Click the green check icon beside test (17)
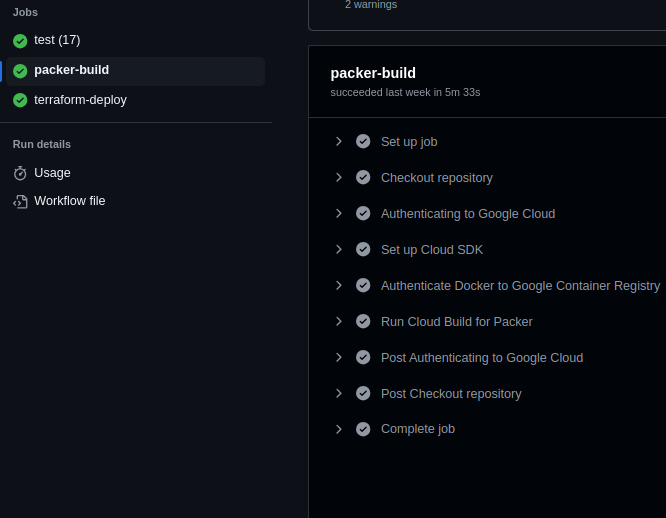This screenshot has width=666, height=518. (20, 41)
